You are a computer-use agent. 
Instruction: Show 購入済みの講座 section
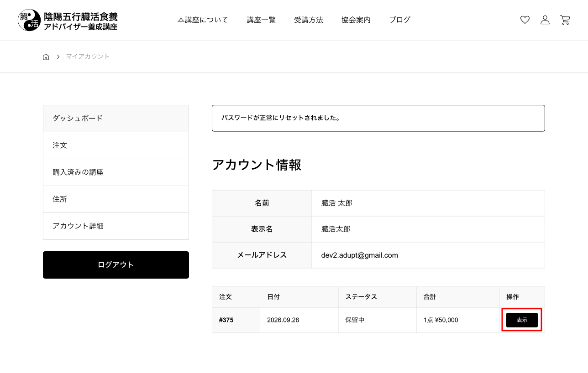click(x=116, y=172)
